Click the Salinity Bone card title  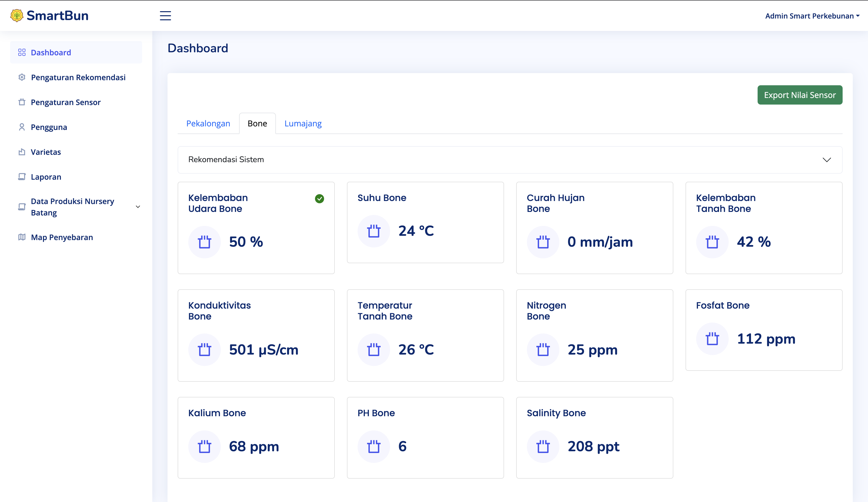(x=556, y=413)
